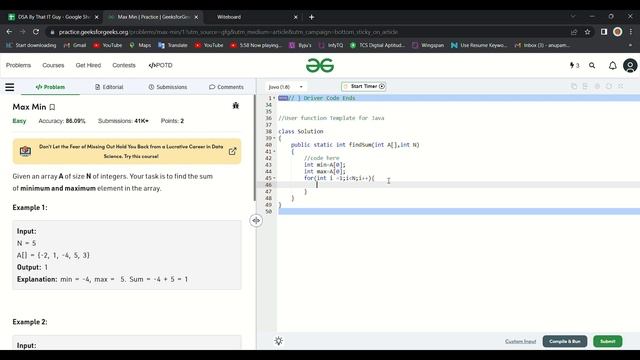Open the tab search chevron

point(573,16)
